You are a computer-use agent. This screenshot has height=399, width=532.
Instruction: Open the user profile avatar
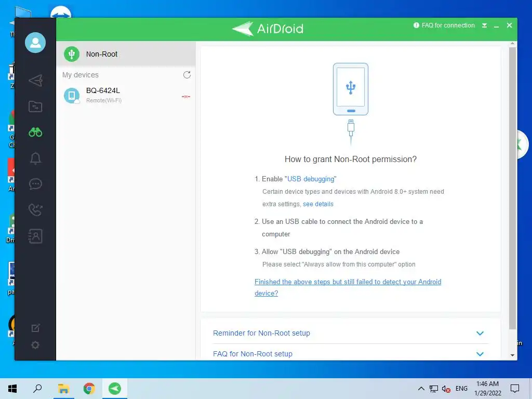[35, 43]
